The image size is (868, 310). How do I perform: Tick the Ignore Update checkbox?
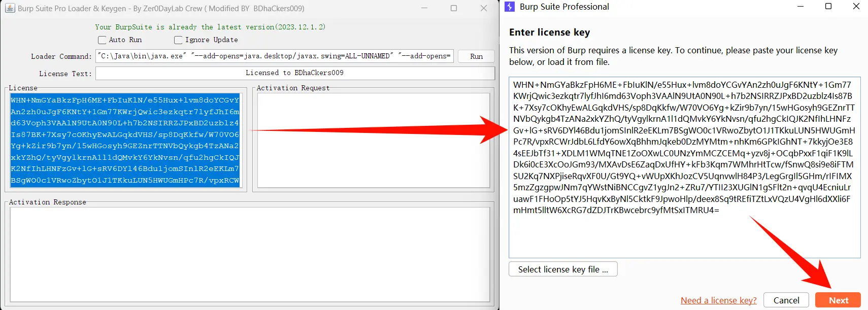[x=178, y=40]
